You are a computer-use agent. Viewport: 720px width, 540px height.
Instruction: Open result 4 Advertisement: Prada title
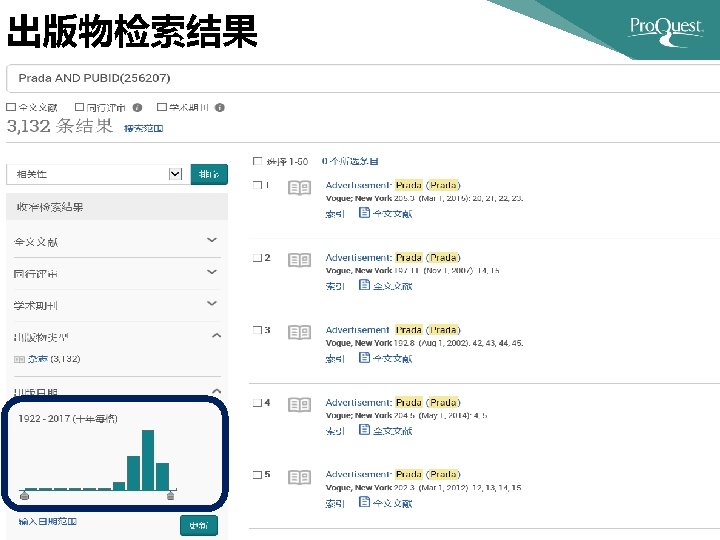[x=393, y=402]
